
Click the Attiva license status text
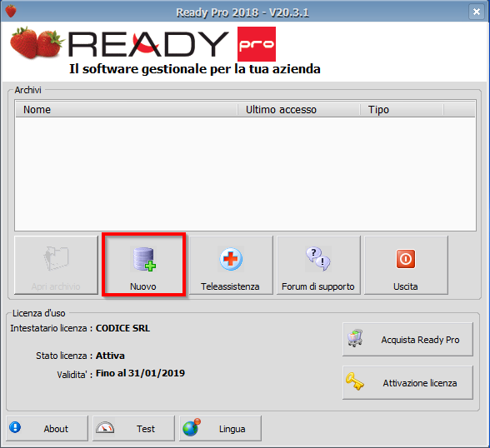click(110, 356)
